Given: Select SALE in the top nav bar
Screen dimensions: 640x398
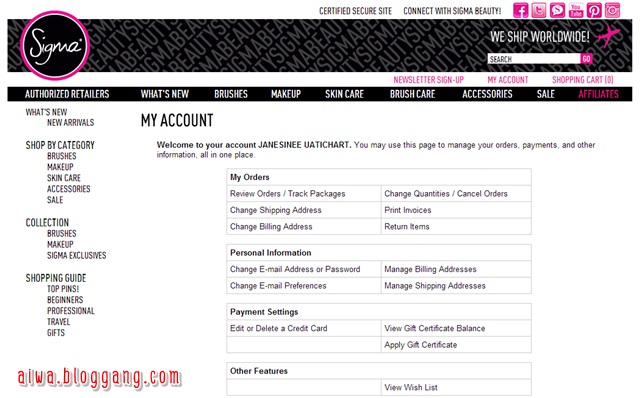Looking at the screenshot, I should (545, 94).
